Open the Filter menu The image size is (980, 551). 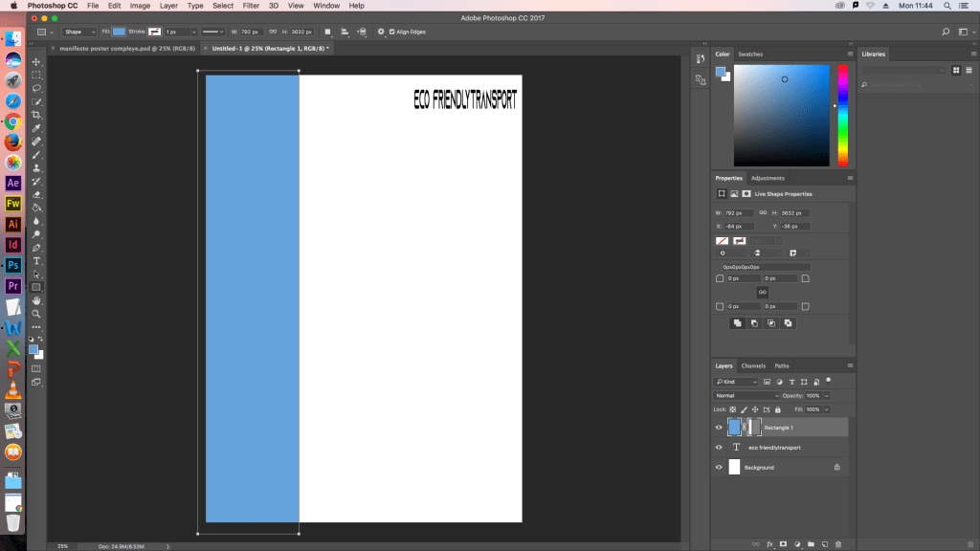(x=251, y=6)
